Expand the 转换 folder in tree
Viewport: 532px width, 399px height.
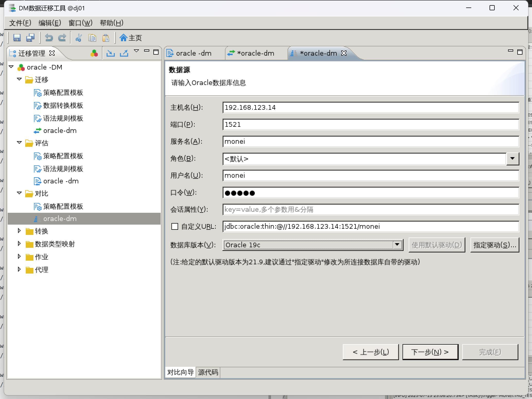(19, 231)
